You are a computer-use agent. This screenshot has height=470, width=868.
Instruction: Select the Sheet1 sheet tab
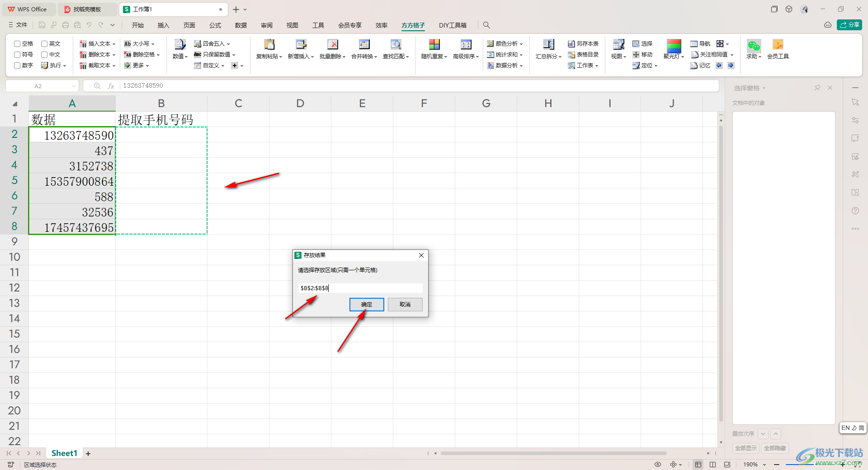pyautogui.click(x=64, y=453)
